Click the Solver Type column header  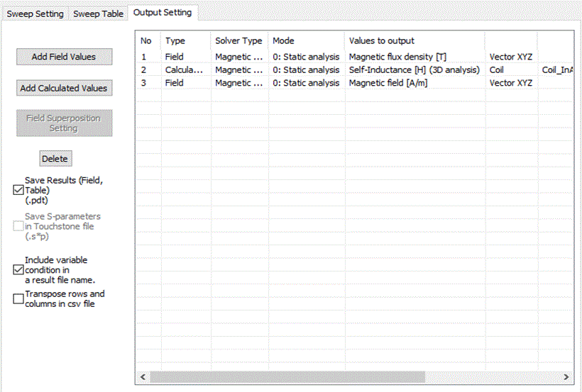coord(238,41)
